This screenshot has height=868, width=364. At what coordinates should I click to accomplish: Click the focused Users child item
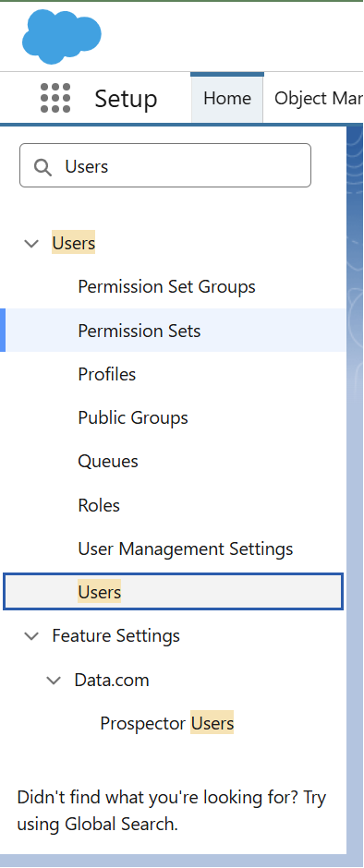click(174, 592)
